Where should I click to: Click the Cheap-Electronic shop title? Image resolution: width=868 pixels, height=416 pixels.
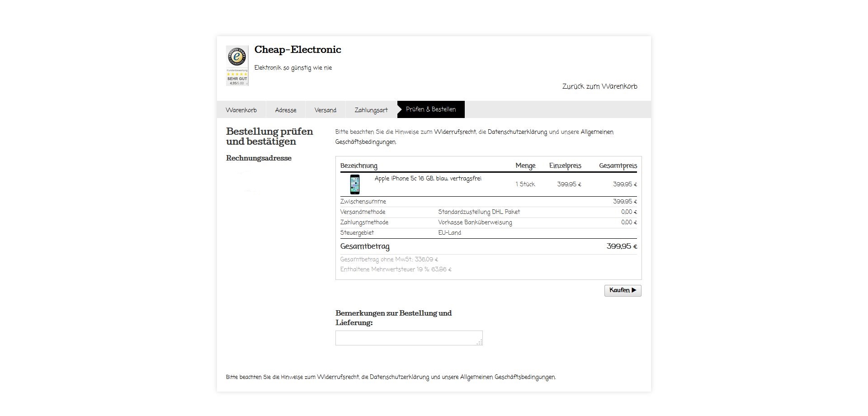coord(297,50)
